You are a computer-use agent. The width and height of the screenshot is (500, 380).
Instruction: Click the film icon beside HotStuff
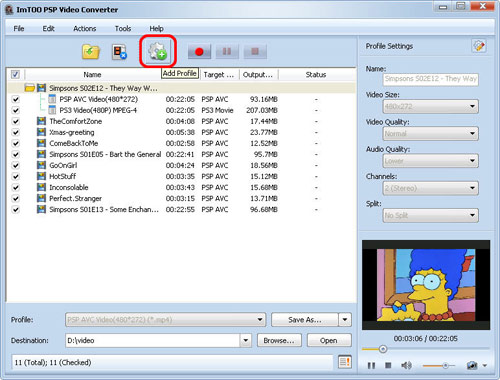point(41,176)
